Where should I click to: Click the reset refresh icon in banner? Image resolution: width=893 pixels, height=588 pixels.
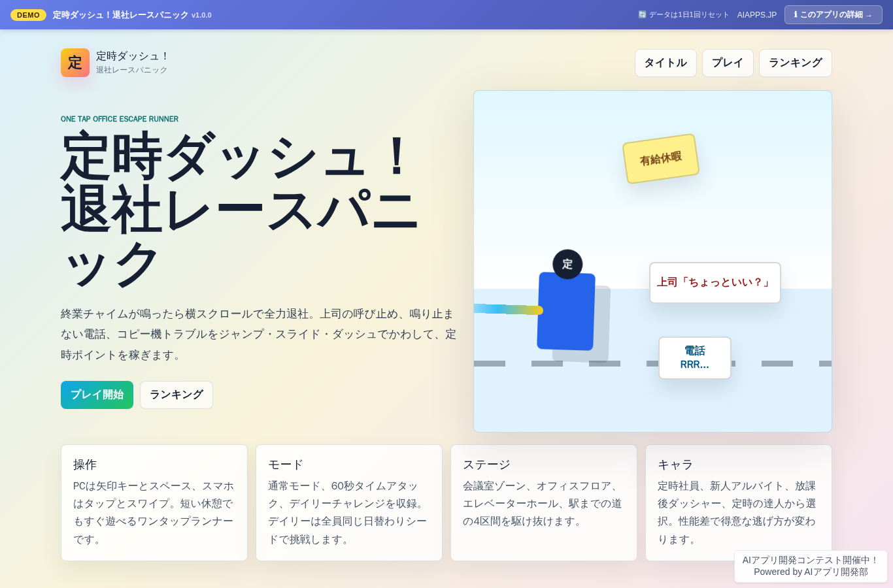click(x=642, y=14)
